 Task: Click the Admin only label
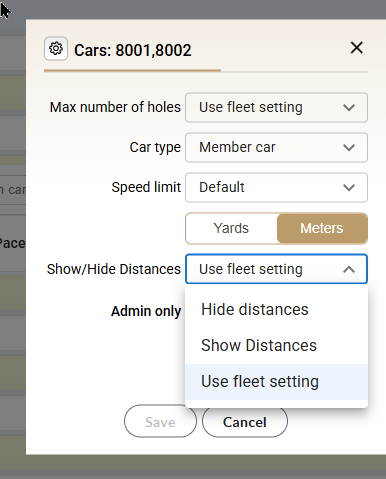(146, 311)
